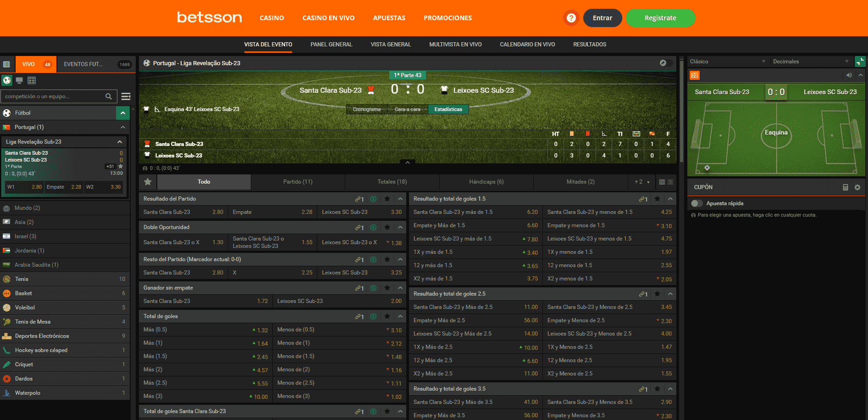Click the Entrar login button
Viewport: 868px width, 420px height.
pos(602,18)
